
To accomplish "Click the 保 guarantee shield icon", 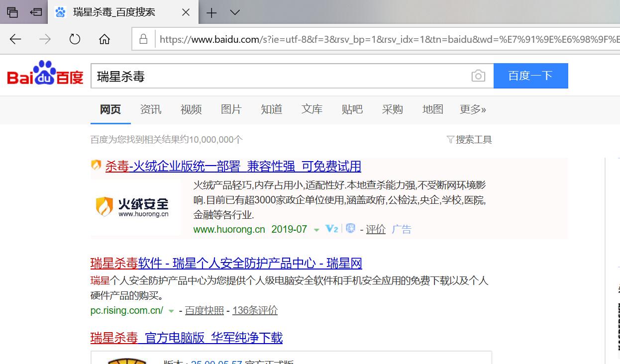I will tap(351, 229).
